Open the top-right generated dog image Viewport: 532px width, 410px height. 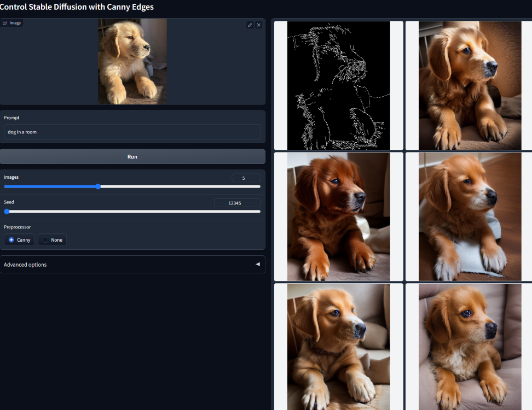469,85
